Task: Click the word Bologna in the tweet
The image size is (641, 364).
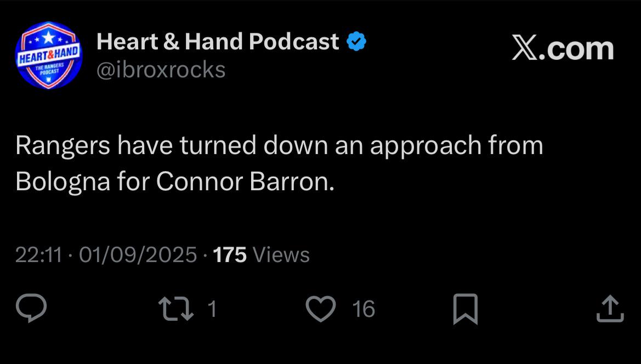Action: coord(63,181)
